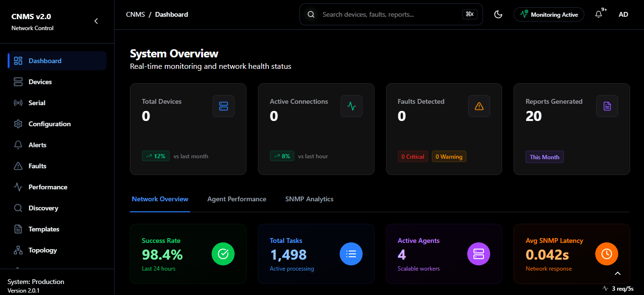
Task: Open the Discovery search icon
Action: 18,208
